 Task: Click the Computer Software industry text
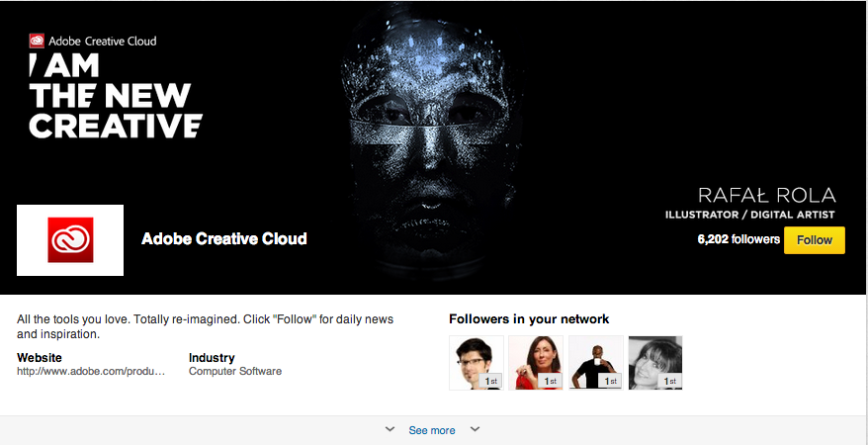235,371
